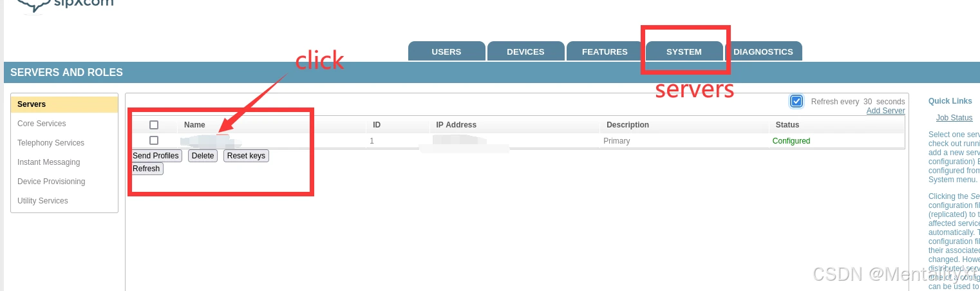Select Utility Services in the sidebar
This screenshot has width=980, height=291.
[42, 201]
